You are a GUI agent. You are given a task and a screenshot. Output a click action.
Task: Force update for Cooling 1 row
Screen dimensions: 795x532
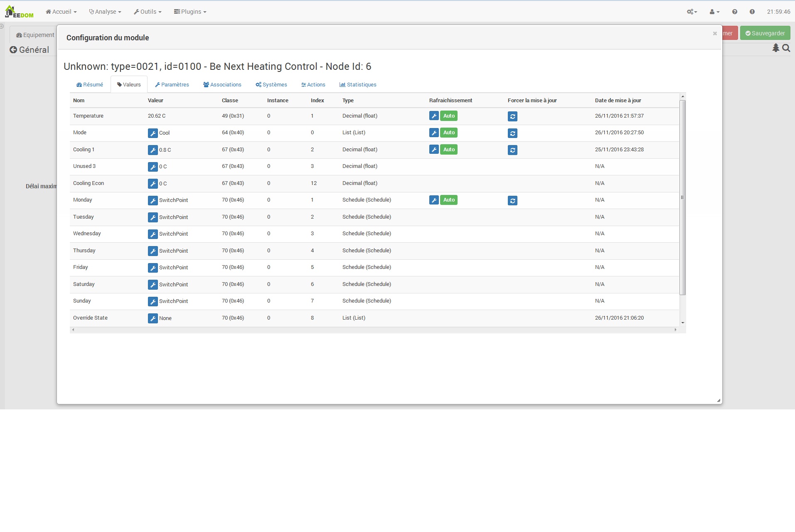(x=513, y=150)
